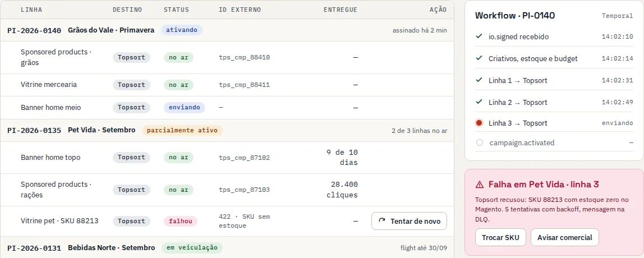The image size is (644, 258).
Task: Select the Banner home meio line
Action: tap(227, 108)
